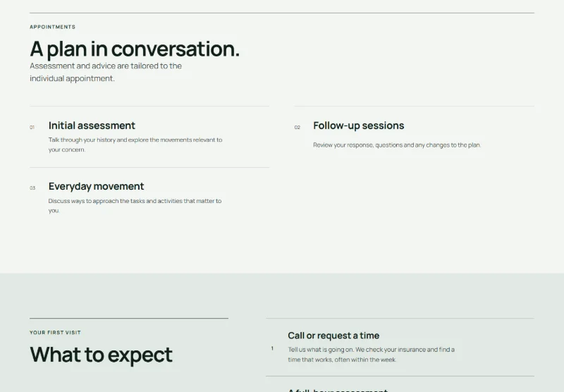The width and height of the screenshot is (564, 392).
Task: Click the 'Discuss ways to approach' description
Action: coord(135,206)
